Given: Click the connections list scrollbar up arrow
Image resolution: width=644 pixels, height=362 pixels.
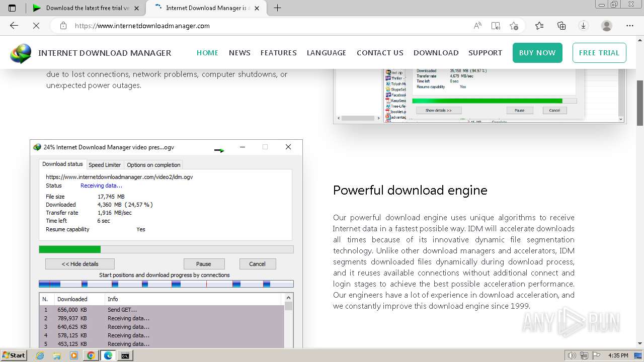Looking at the screenshot, I should coord(288,298).
